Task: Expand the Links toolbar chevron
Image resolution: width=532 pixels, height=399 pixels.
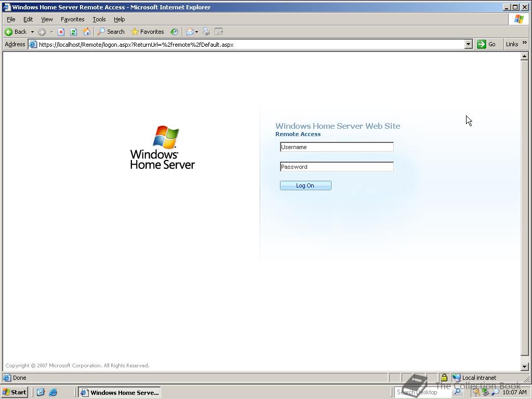Action: (x=525, y=43)
